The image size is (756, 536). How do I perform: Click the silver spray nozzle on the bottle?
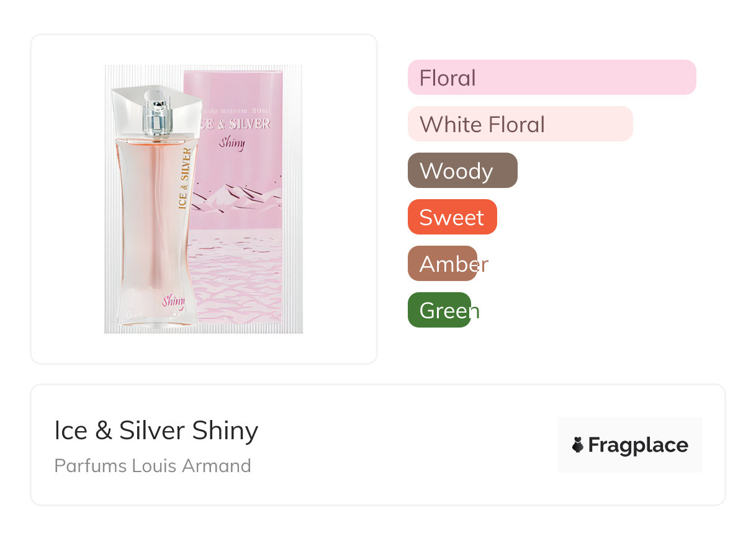pyautogui.click(x=155, y=115)
